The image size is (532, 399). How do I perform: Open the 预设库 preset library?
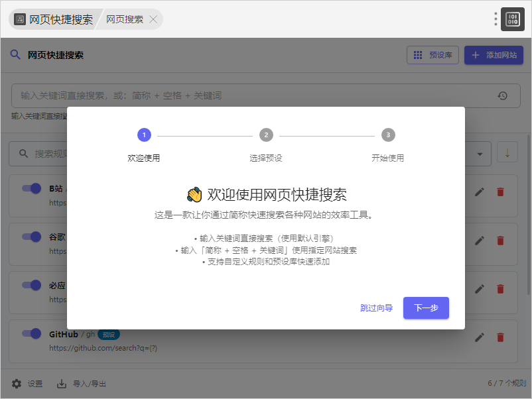click(x=432, y=55)
